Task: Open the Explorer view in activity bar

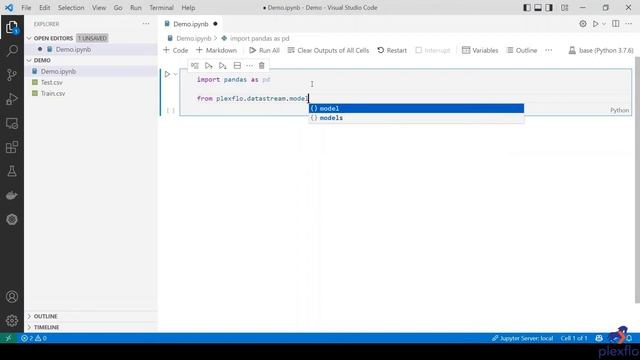Action: point(12,27)
